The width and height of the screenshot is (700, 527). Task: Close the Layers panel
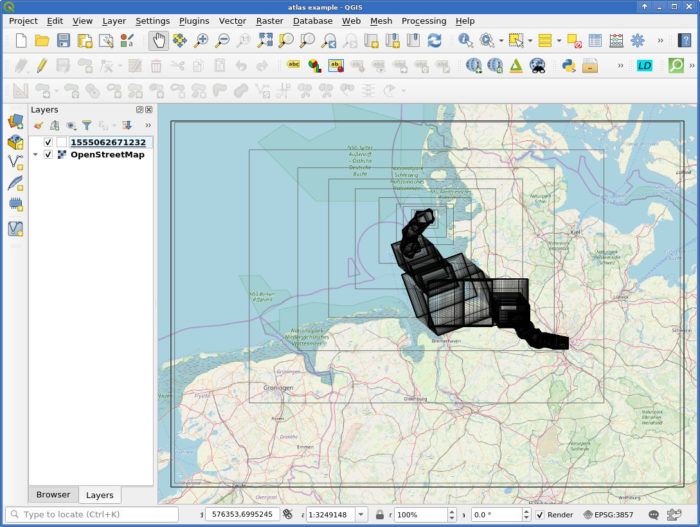click(149, 109)
